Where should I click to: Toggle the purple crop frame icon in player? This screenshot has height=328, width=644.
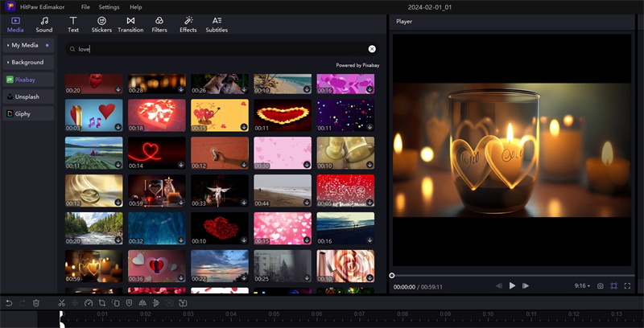pyautogui.click(x=613, y=285)
